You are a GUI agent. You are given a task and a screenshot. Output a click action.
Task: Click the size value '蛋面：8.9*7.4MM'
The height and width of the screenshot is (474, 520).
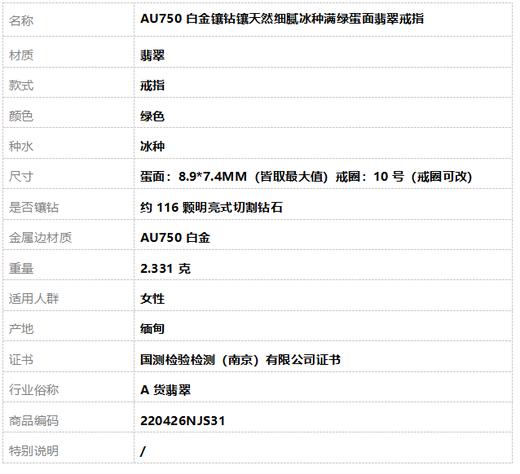pos(194,176)
